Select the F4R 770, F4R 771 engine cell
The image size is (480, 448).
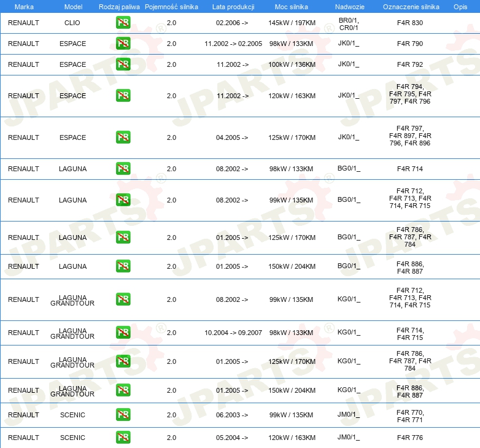pos(410,416)
